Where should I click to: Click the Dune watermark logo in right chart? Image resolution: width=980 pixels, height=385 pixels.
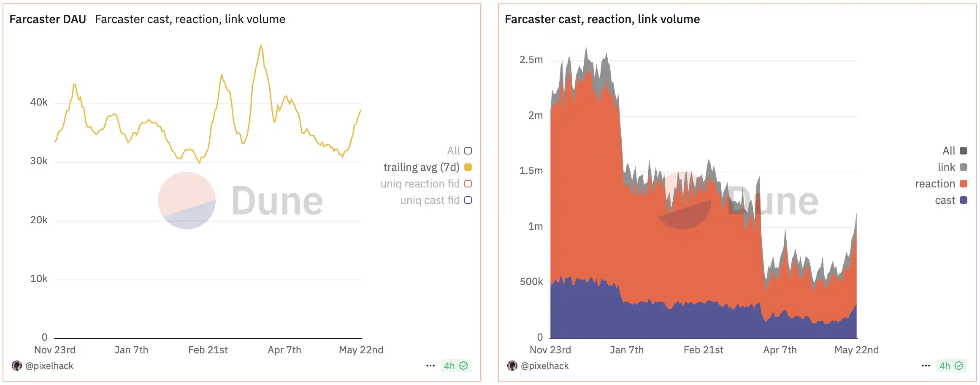point(682,201)
